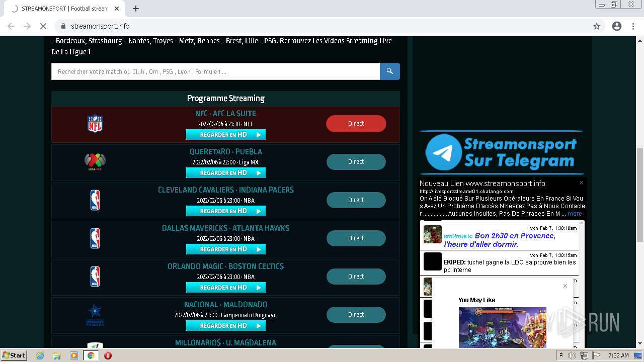Click the NFL league logo
The height and width of the screenshot is (362, 644).
pos(95,124)
